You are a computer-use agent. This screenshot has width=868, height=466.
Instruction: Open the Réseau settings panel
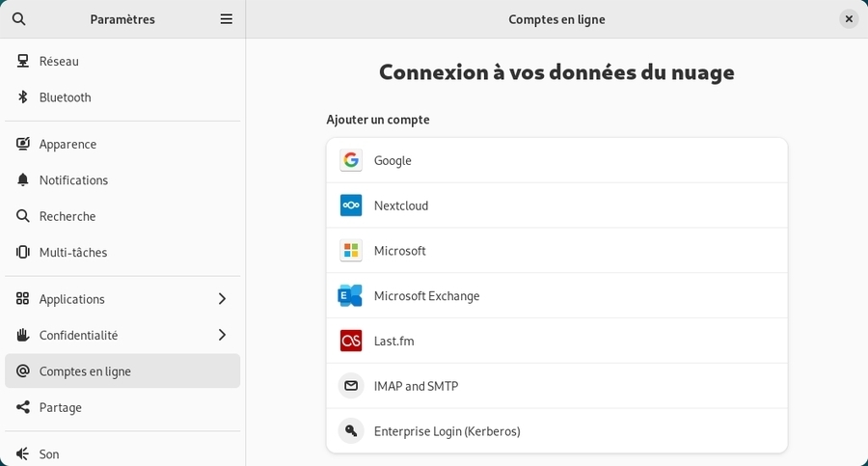[122, 61]
